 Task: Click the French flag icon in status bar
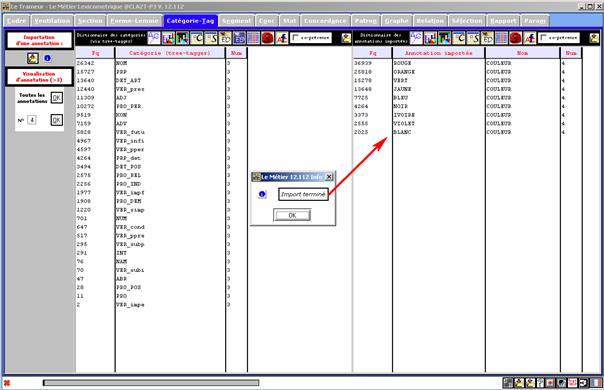(596, 383)
